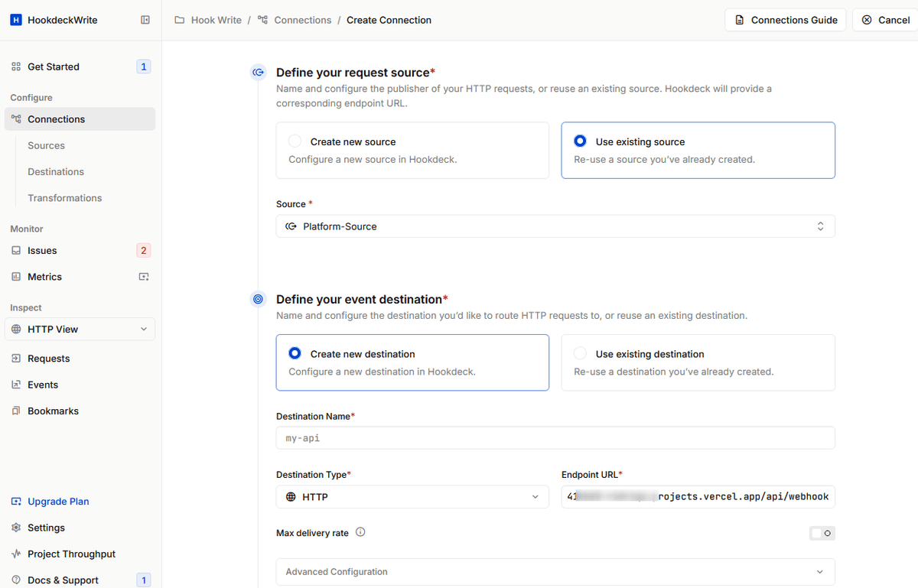Expand the Advanced Configuration section

click(x=555, y=571)
